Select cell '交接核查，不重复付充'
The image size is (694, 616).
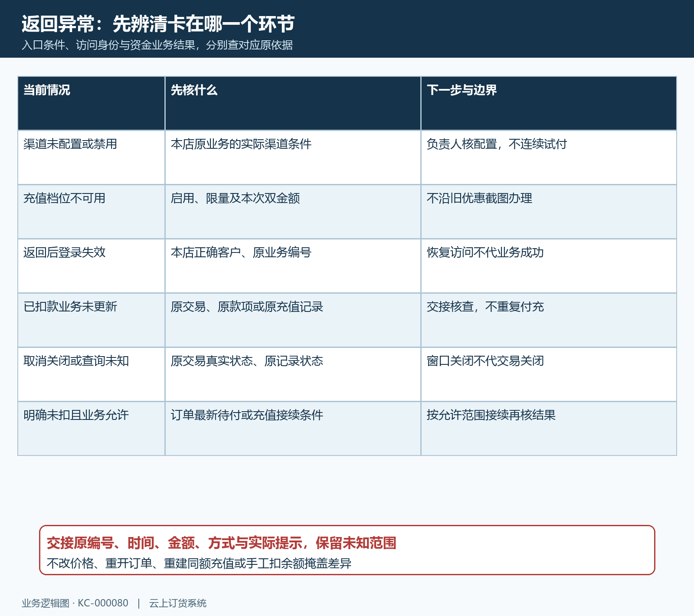tap(549, 320)
